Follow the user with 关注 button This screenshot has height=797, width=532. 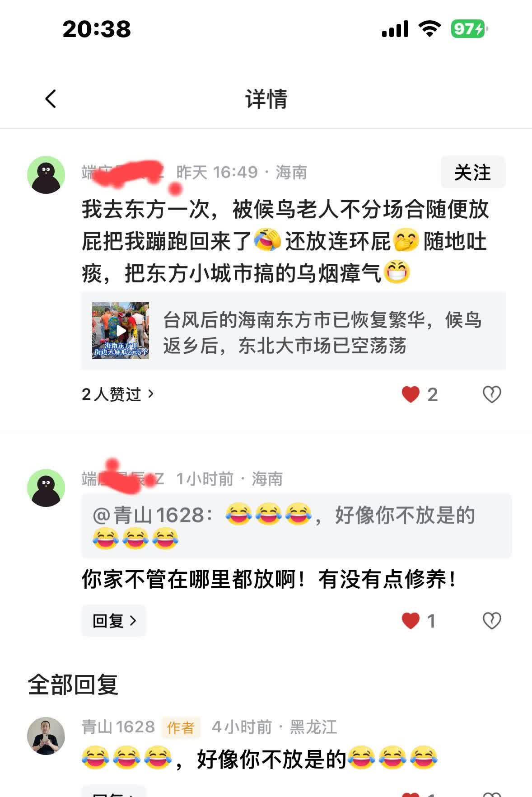point(473,172)
